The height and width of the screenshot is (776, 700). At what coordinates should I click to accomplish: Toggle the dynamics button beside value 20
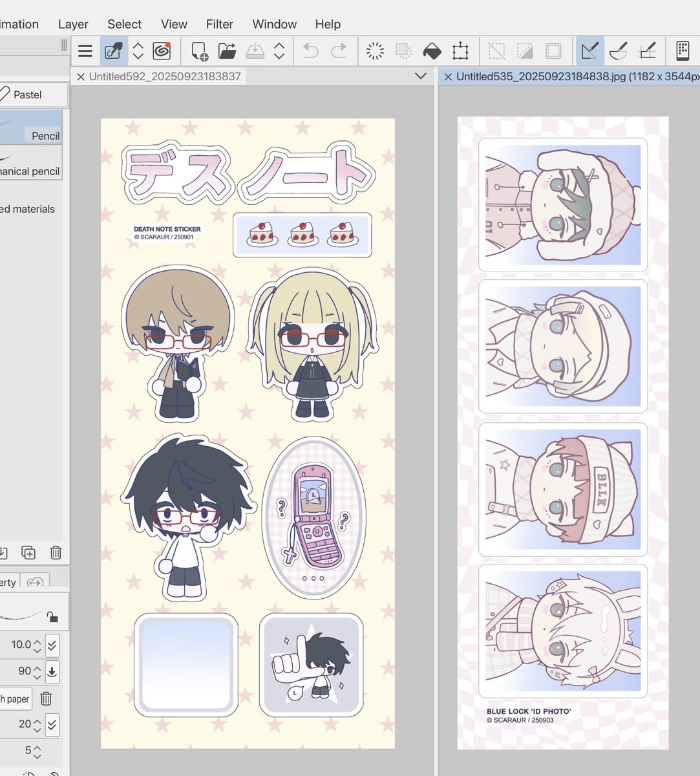52,724
